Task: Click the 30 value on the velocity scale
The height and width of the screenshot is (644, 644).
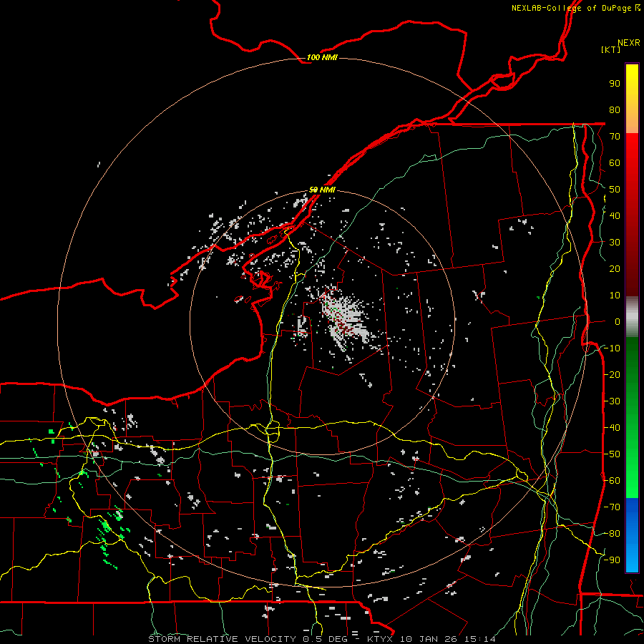Action: point(615,243)
